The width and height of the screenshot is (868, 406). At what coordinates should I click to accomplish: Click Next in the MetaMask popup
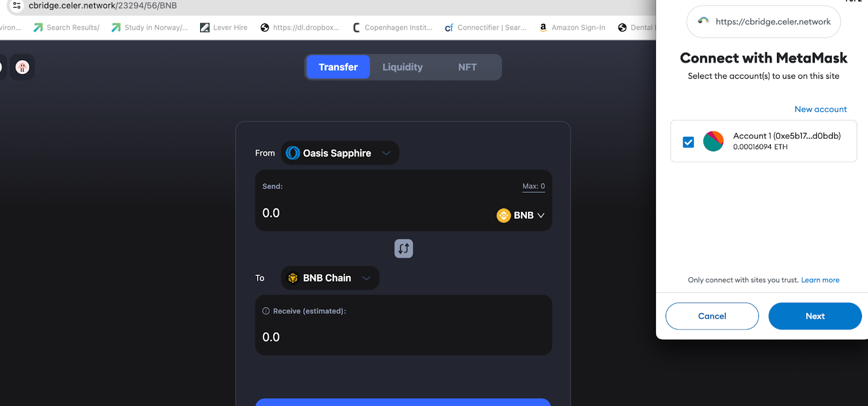tap(815, 316)
